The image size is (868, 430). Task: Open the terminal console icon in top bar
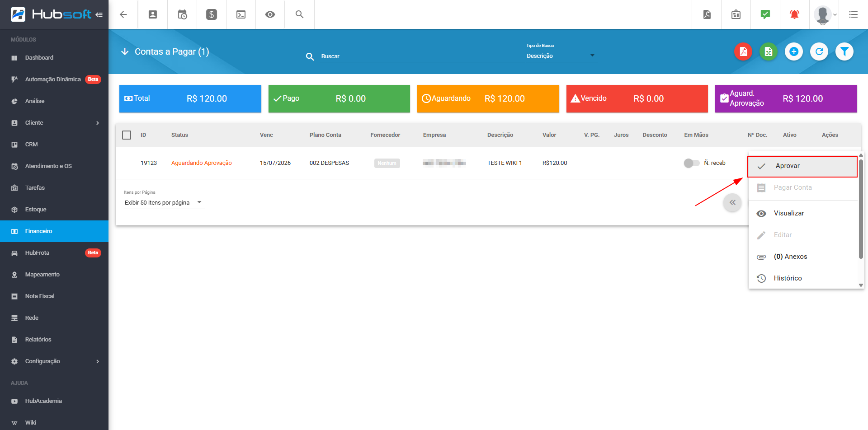[x=241, y=14]
